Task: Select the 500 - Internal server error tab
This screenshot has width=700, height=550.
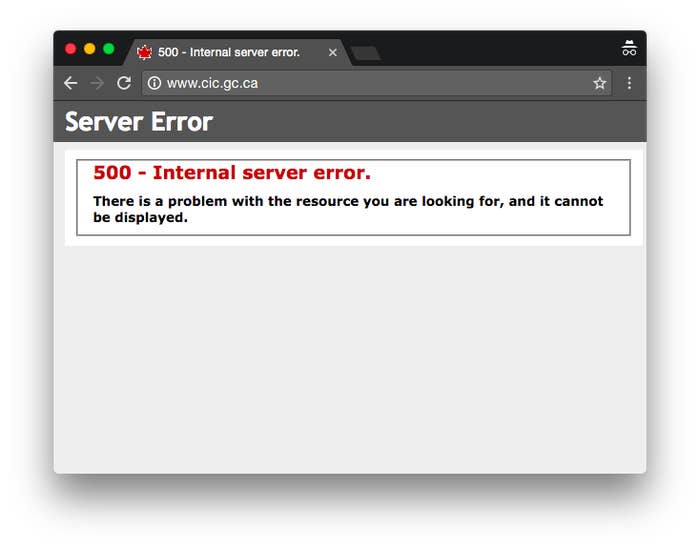Action: click(237, 53)
